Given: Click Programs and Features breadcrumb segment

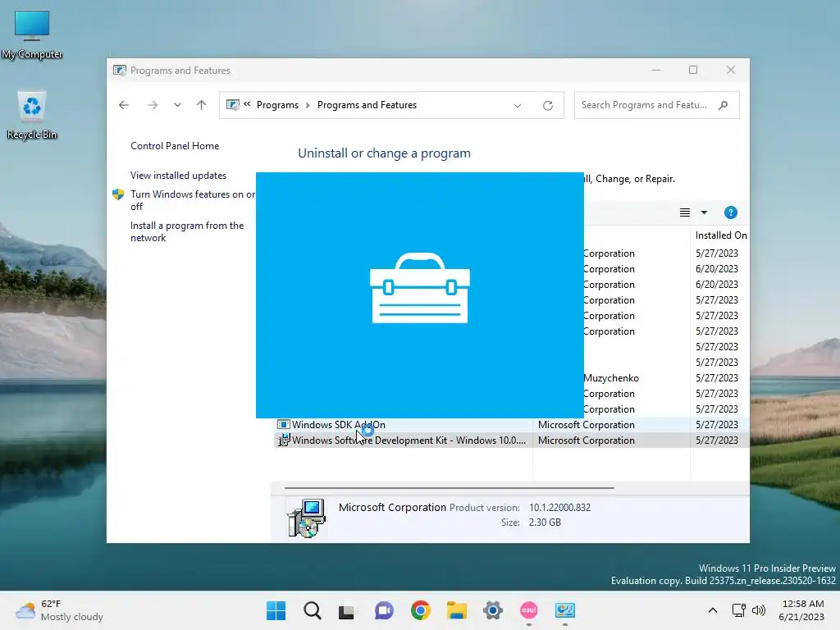Looking at the screenshot, I should tap(367, 105).
